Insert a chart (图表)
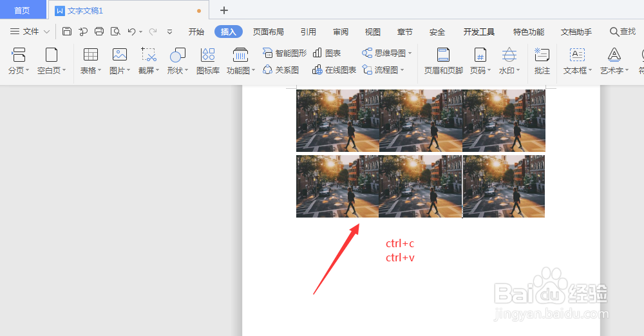The height and width of the screenshot is (336, 644). [327, 53]
